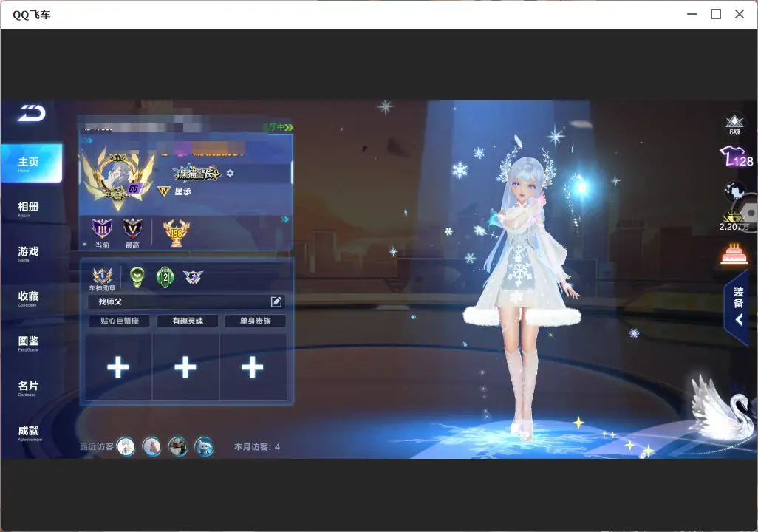Viewport: 758px width, 532px height.
Task: Click the green number 2 shield badge
Action: pyautogui.click(x=165, y=277)
